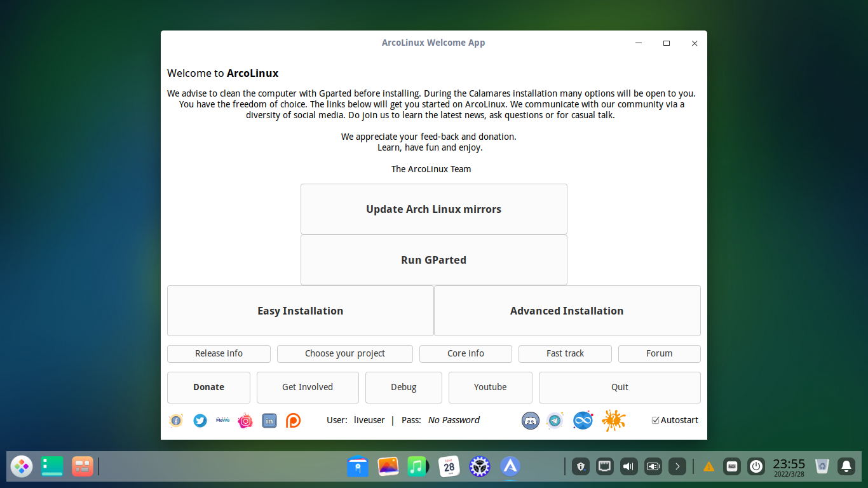
Task: Click Update Arch Linux mirrors button
Action: (434, 209)
